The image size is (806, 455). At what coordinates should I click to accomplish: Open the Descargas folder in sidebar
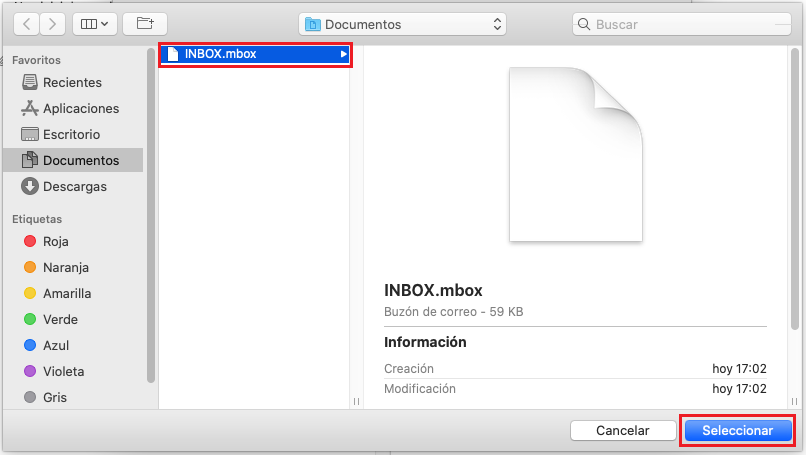click(74, 186)
